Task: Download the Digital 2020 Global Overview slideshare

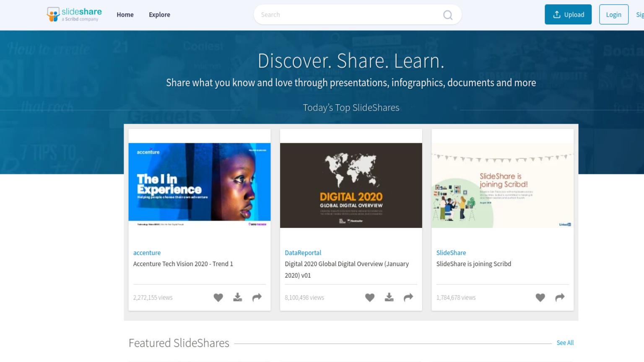Action: [389, 297]
